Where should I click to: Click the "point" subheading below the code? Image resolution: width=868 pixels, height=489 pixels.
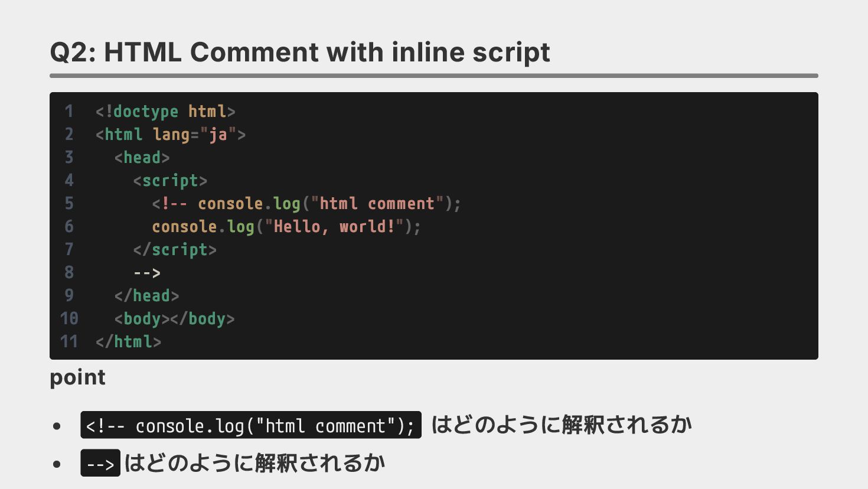pos(77,377)
